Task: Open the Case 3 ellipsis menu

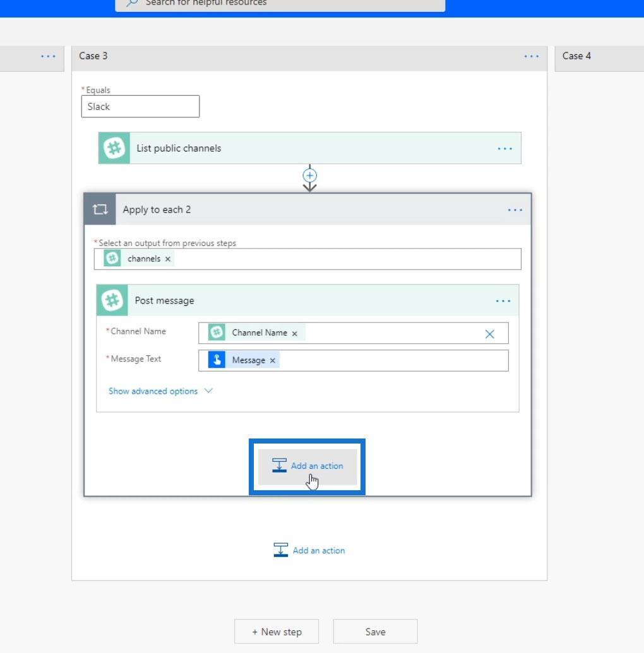Action: click(x=531, y=56)
